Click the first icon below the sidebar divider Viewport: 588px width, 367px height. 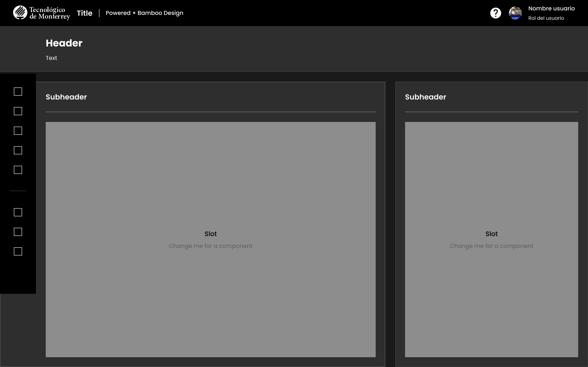pyautogui.click(x=18, y=212)
